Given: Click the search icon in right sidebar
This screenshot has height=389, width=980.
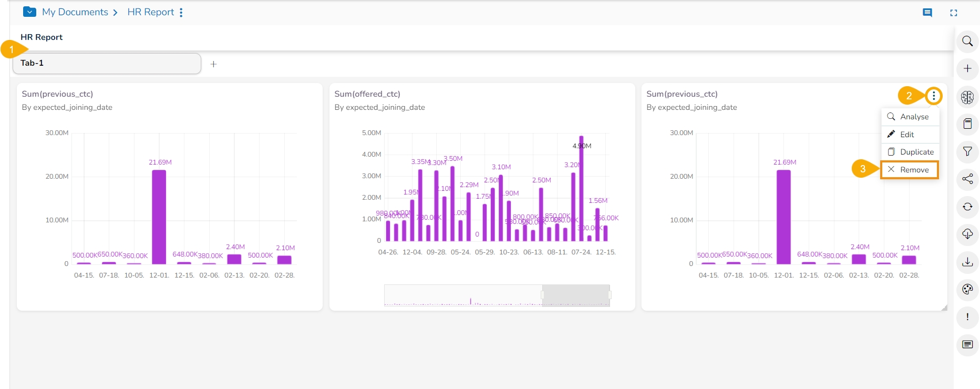Looking at the screenshot, I should point(967,41).
